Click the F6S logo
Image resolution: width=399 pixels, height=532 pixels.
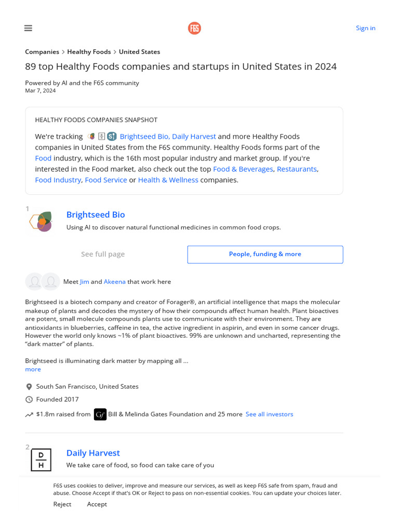[x=194, y=28]
